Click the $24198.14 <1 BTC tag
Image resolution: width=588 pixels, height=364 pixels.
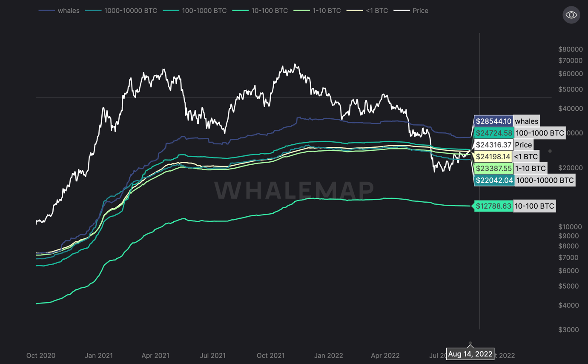click(x=493, y=157)
